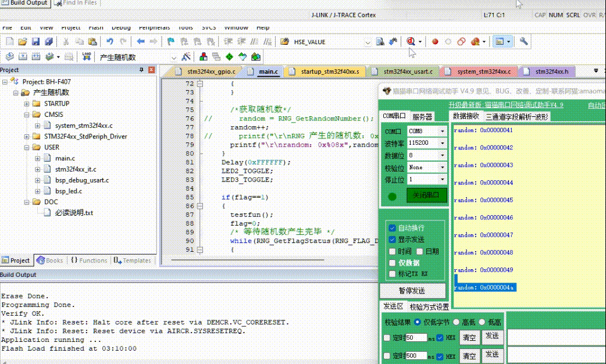Open the 三通道字段解析-波形 tab

pos(516,117)
